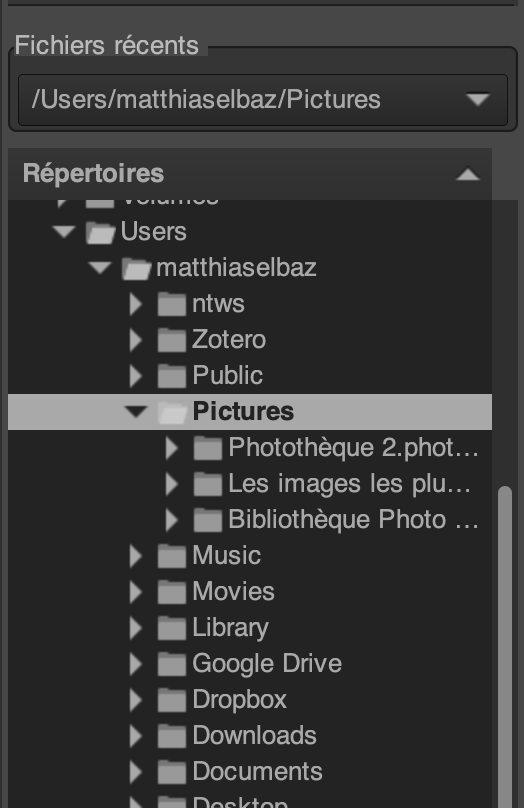Select the Photothèque 2 folder icon
The image size is (524, 808).
pos(208,448)
